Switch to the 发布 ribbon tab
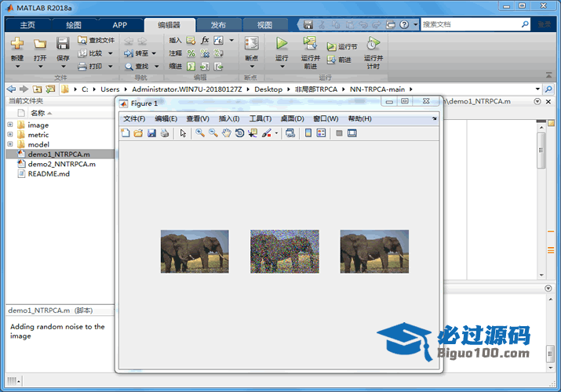 click(x=219, y=25)
